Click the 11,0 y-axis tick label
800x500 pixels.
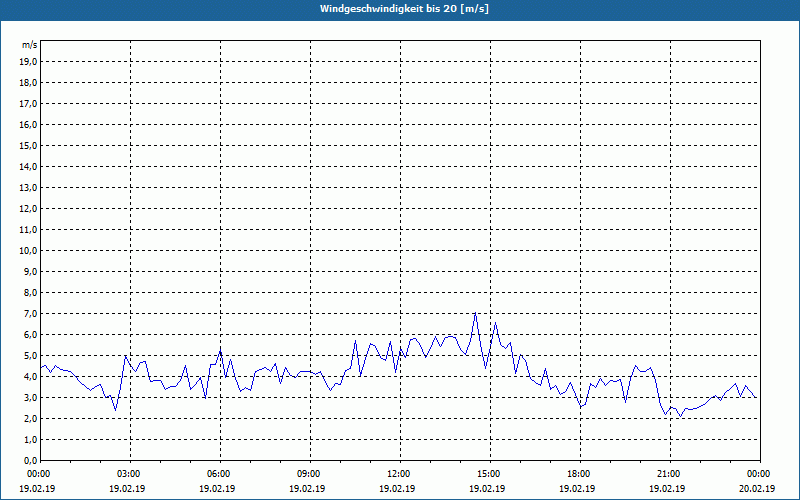click(x=29, y=230)
